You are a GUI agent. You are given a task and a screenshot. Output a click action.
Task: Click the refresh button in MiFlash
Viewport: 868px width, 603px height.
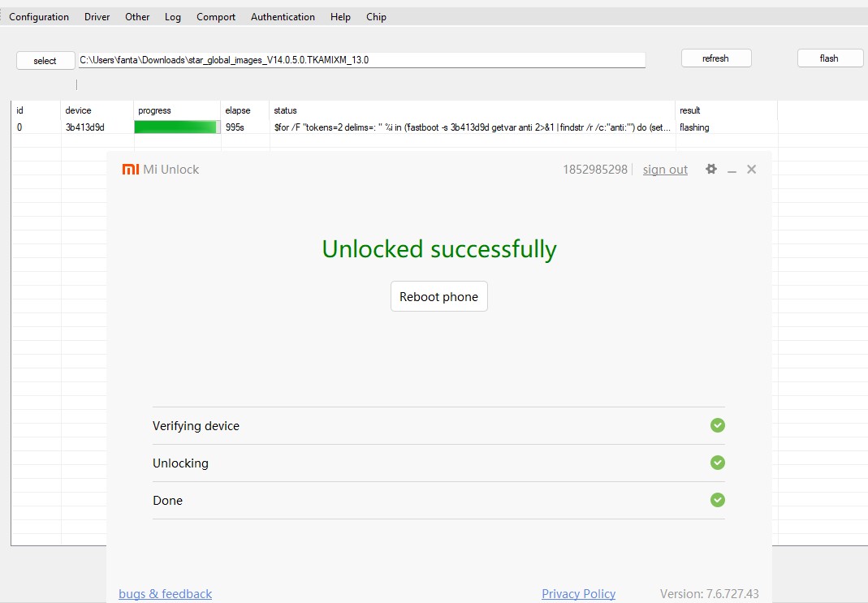pos(716,58)
